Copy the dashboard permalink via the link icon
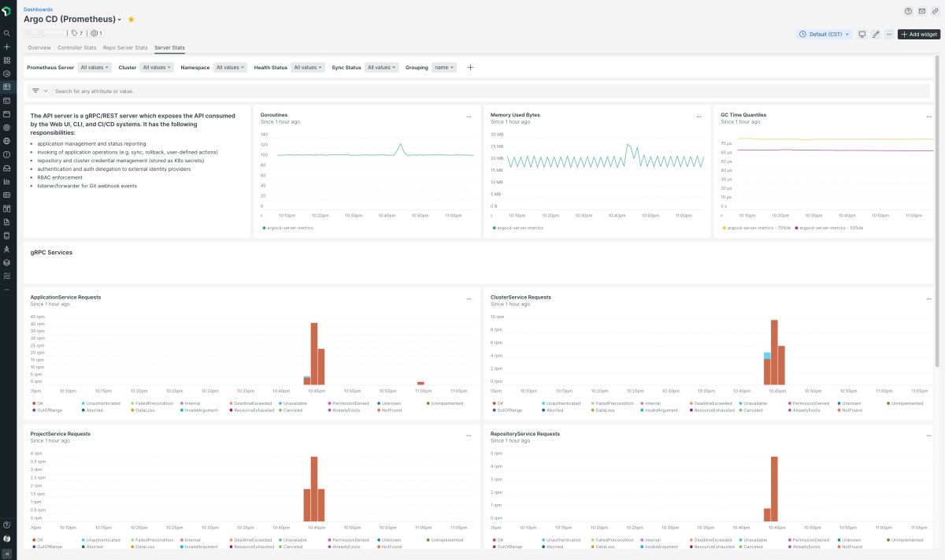The image size is (945, 560). point(935,11)
